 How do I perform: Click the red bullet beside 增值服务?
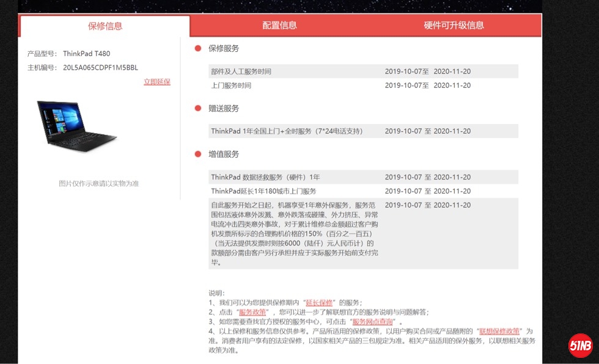tap(198, 154)
